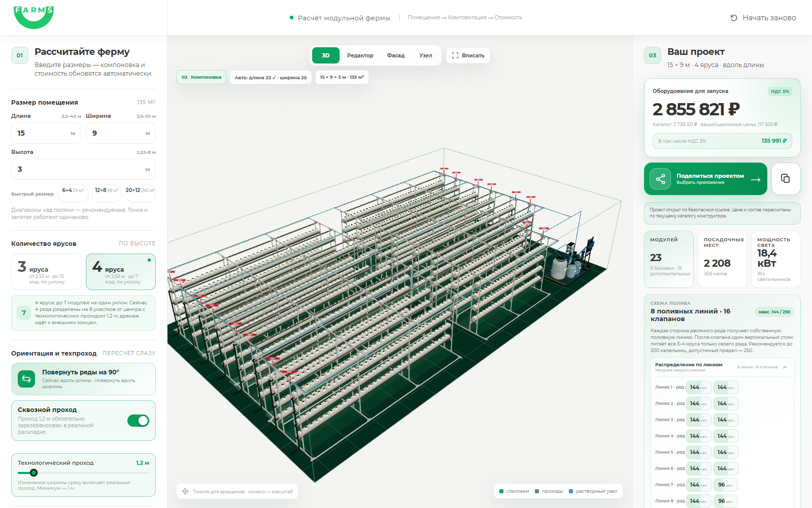The width and height of the screenshot is (812, 508).
Task: Click the Линия 7 96 valve chip
Action: pyautogui.click(x=726, y=485)
